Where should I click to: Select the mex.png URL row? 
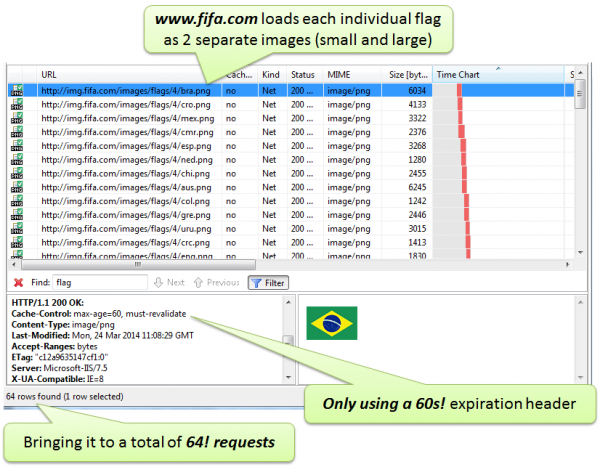click(x=127, y=118)
